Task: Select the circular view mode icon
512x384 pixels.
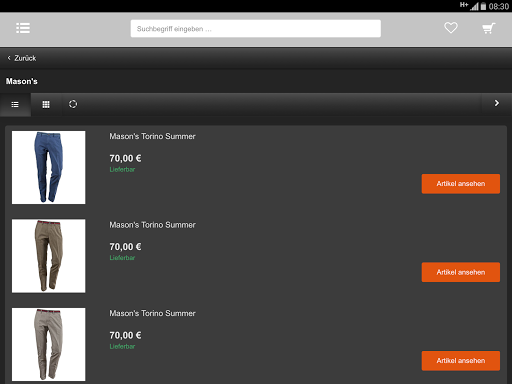Action: coord(73,104)
